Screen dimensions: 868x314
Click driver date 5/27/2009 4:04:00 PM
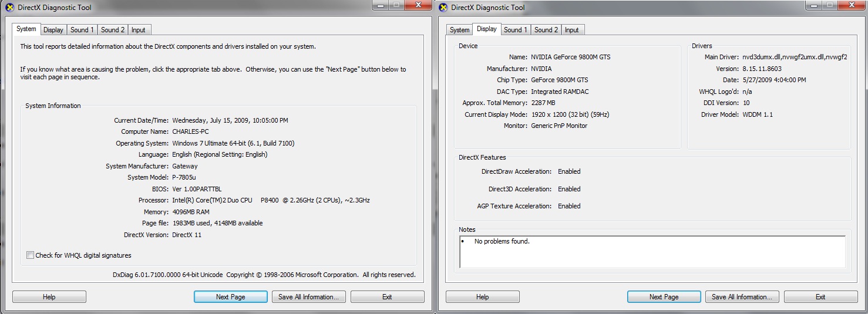click(x=774, y=80)
